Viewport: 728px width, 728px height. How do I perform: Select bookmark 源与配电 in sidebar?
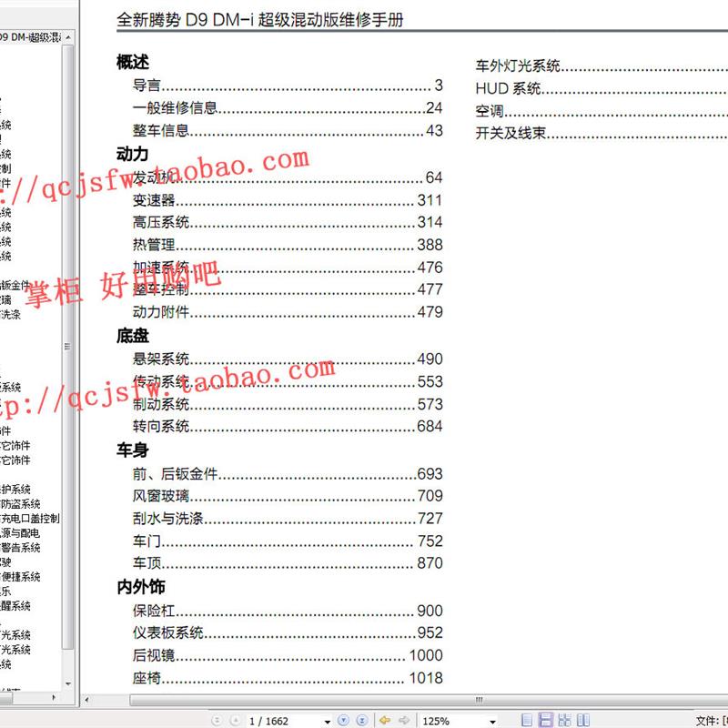pyautogui.click(x=20, y=533)
